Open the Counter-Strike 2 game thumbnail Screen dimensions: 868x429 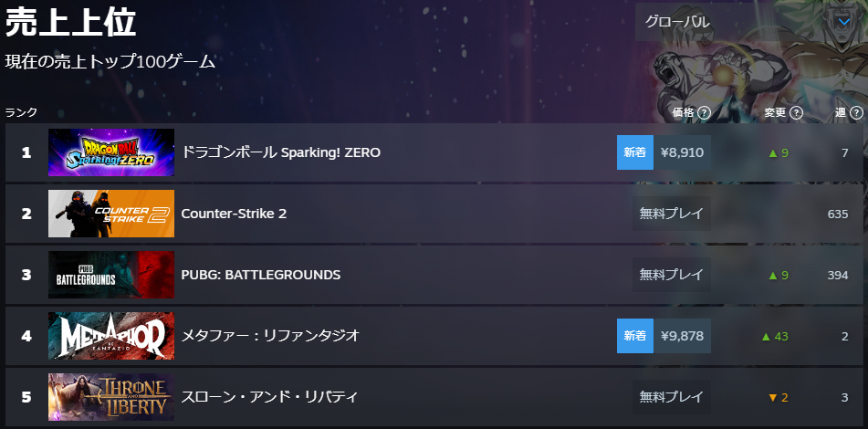pyautogui.click(x=110, y=214)
